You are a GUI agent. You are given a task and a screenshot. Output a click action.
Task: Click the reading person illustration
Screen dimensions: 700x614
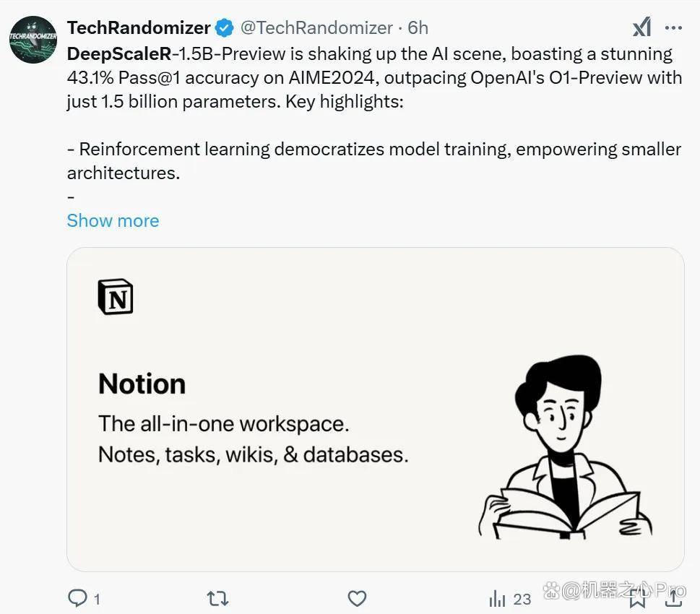(565, 447)
